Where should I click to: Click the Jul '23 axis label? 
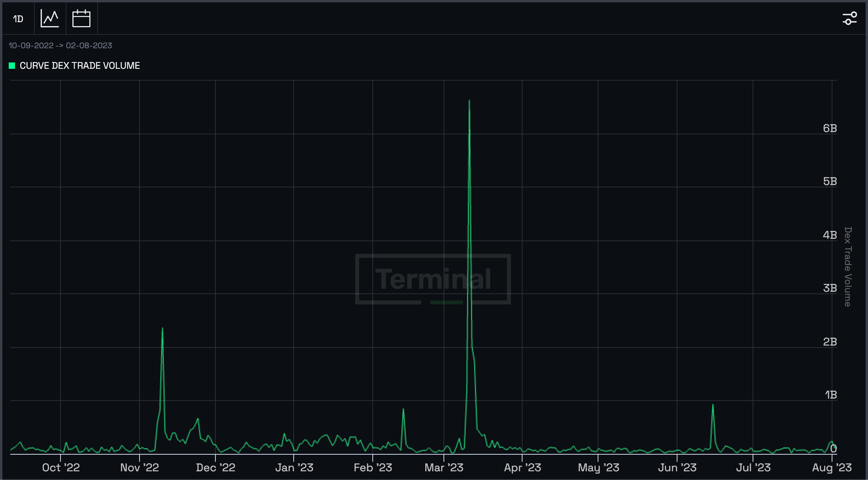tap(753, 468)
